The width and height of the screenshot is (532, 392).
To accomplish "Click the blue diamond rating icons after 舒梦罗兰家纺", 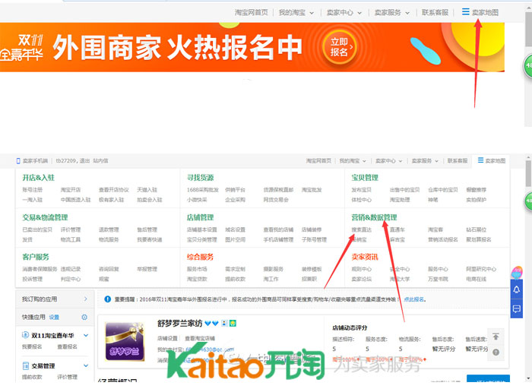I will tap(211, 323).
